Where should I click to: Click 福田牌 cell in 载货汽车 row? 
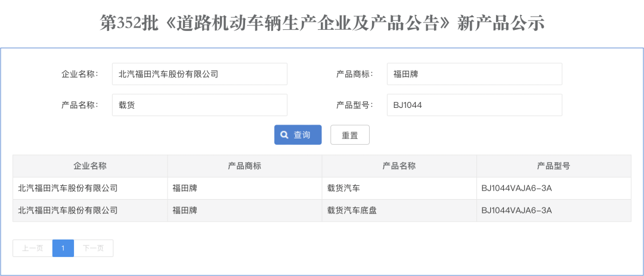pos(245,188)
